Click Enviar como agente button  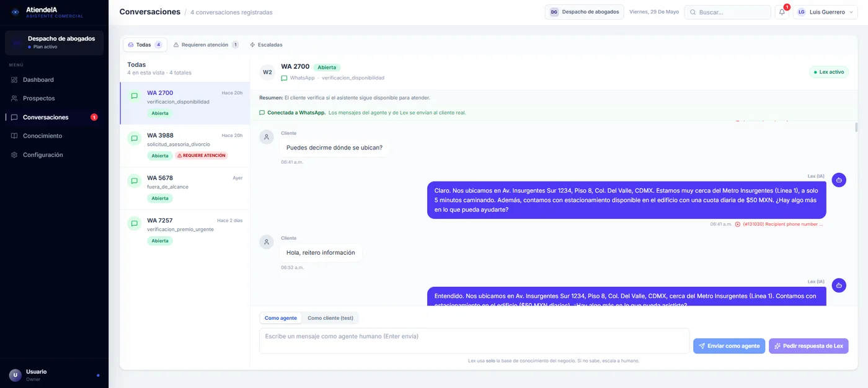(x=729, y=346)
